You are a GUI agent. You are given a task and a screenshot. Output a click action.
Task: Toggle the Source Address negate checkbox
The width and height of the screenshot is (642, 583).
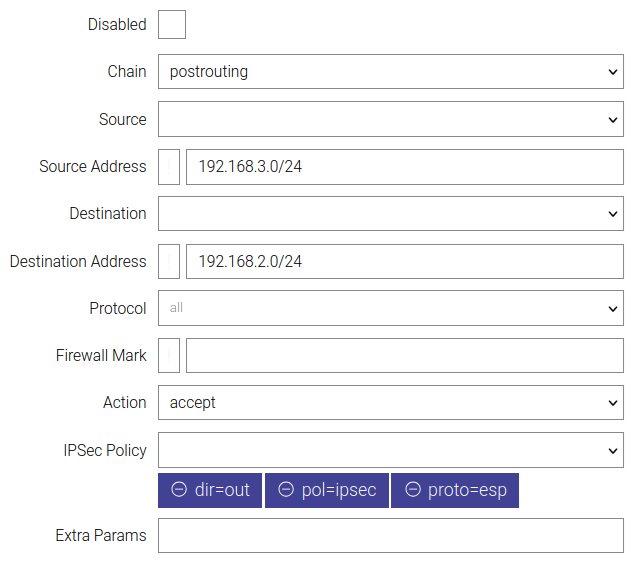pyautogui.click(x=169, y=167)
